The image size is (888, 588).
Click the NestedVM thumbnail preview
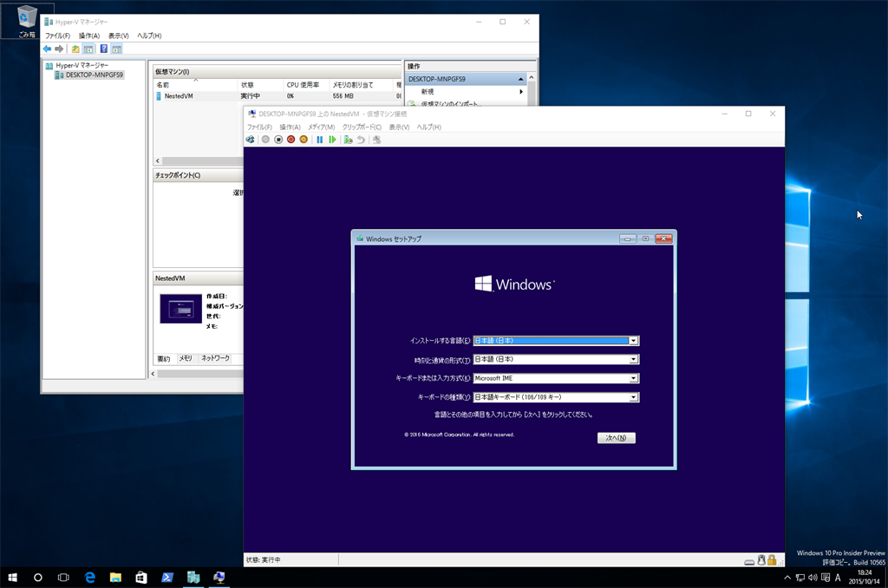180,309
